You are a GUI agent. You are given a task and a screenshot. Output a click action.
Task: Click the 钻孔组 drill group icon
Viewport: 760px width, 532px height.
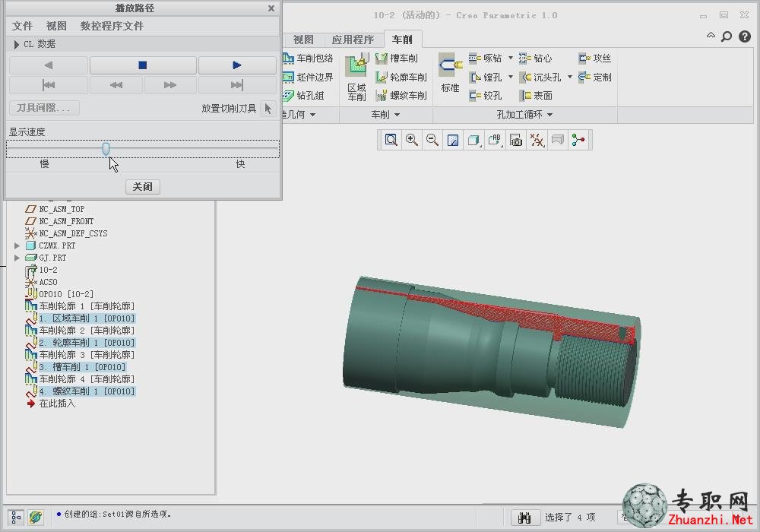click(289, 96)
